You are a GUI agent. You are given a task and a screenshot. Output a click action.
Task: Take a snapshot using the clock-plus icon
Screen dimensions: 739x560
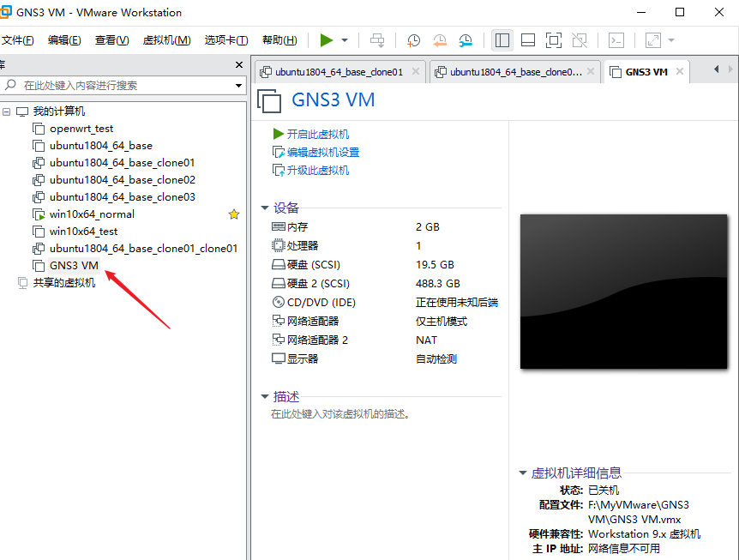point(413,40)
